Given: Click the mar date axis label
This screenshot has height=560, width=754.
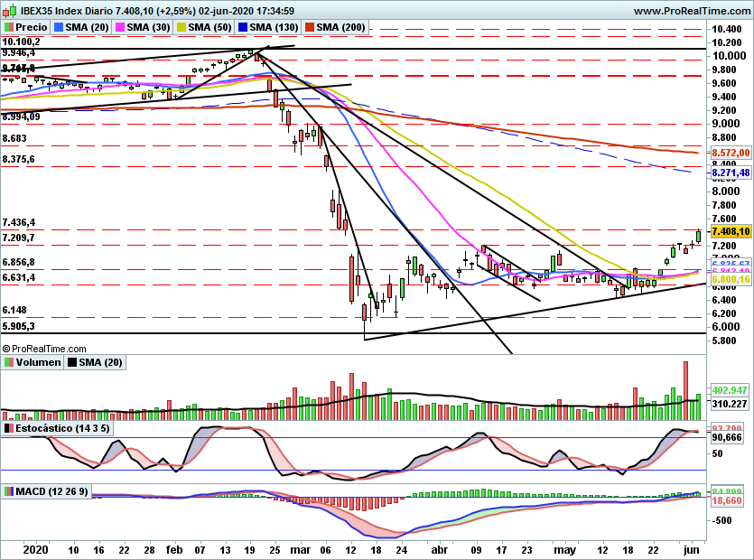Looking at the screenshot, I should click(301, 550).
